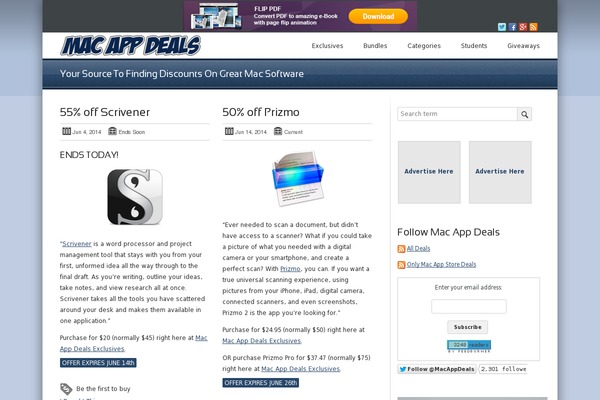Click RSS icon beside Only Mac App Store Deals

pyautogui.click(x=401, y=265)
